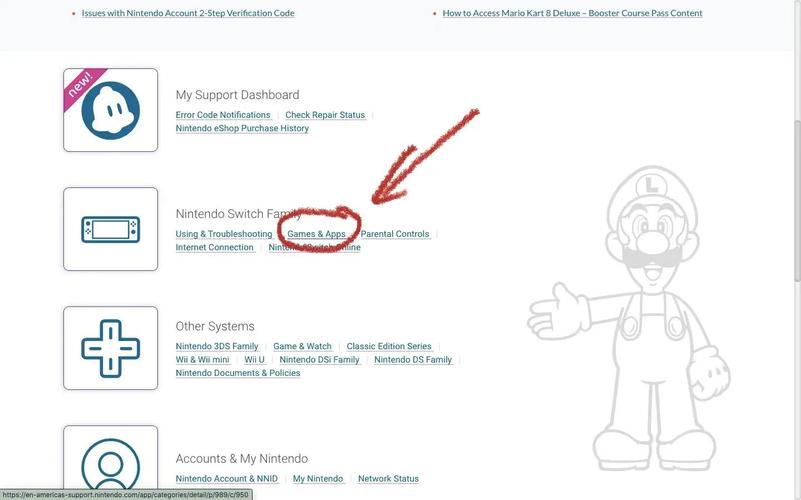Viewport: 801px width, 500px height.
Task: Open Nintendo 3DS Family link
Action: [217, 346]
